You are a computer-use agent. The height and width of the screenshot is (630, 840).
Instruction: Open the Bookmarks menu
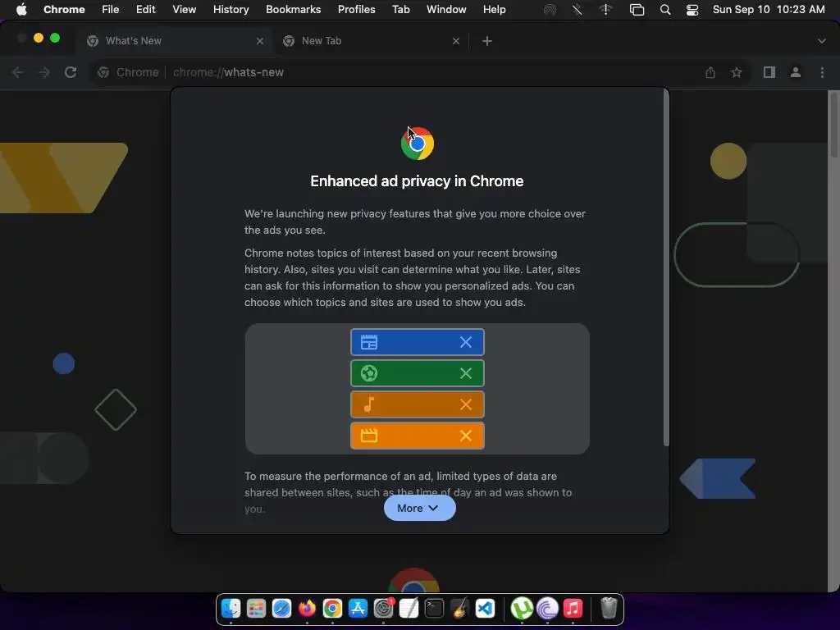coord(293,9)
